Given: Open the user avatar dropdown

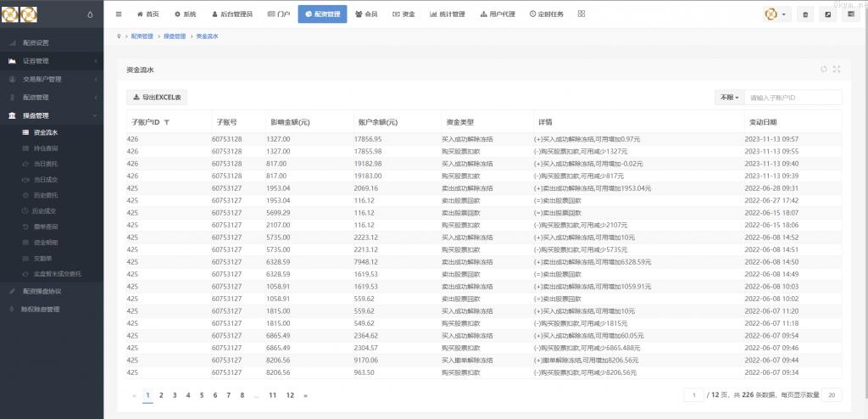Looking at the screenshot, I should (776, 14).
